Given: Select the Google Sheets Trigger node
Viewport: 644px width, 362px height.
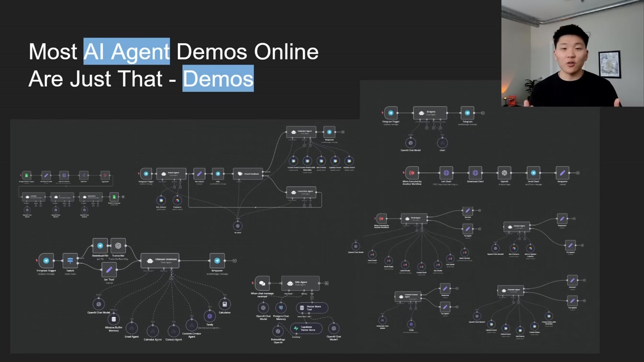Looking at the screenshot, I should point(27,175).
